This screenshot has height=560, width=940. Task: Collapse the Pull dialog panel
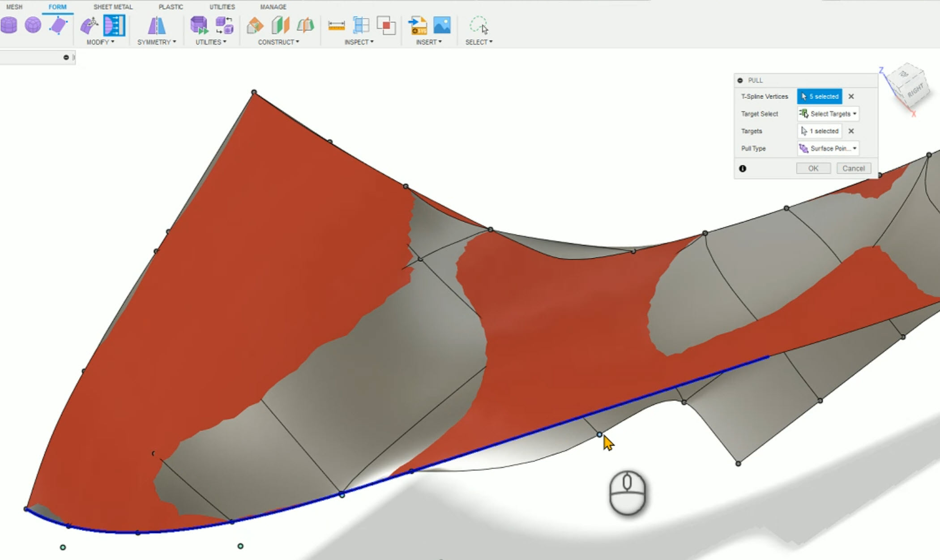[x=740, y=80]
